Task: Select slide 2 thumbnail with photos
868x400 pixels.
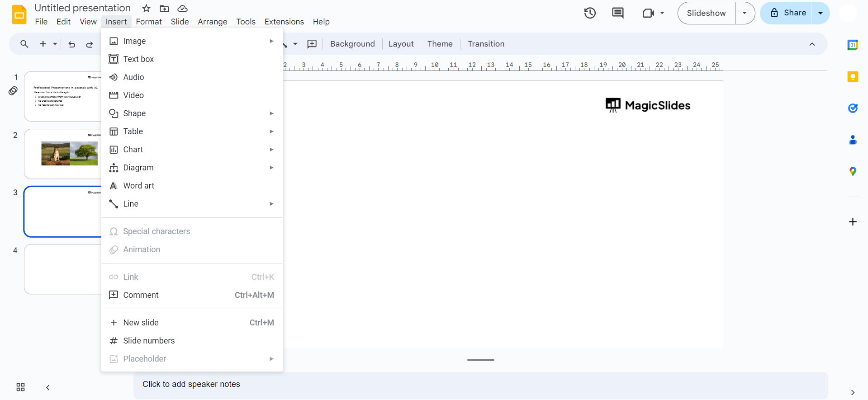Action: point(63,154)
